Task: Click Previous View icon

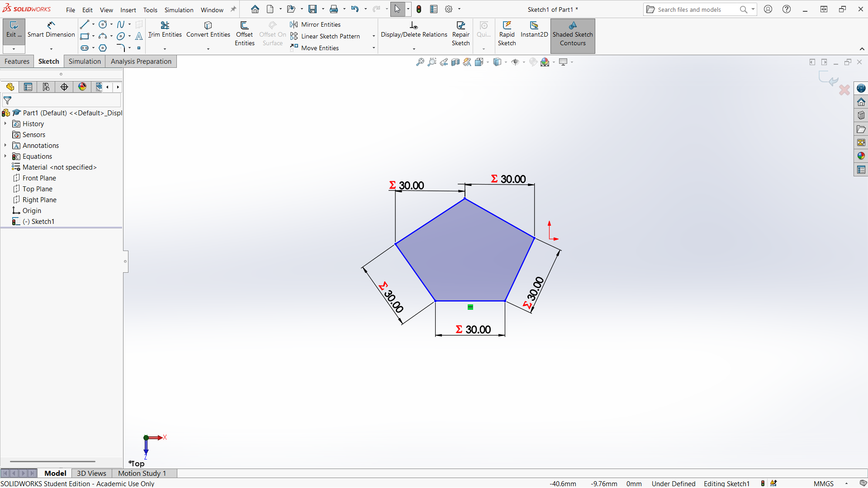Action: pyautogui.click(x=444, y=62)
